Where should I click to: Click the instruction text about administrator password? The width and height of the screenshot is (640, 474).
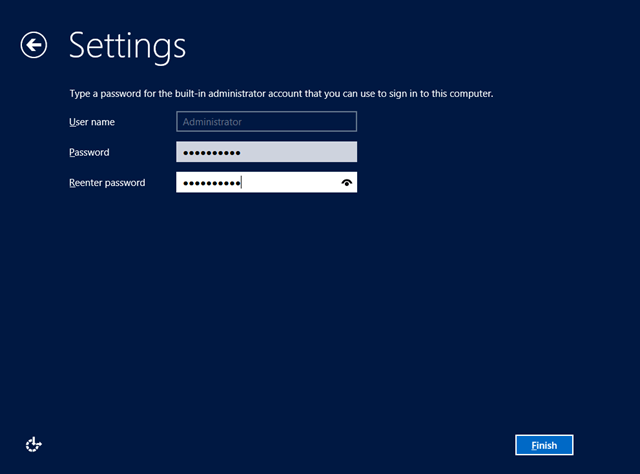pos(281,94)
